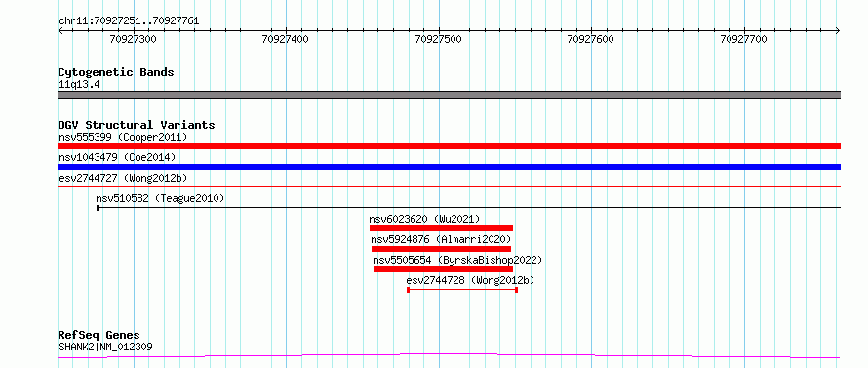Open variant nsv1043479 (Coe2014) label

click(x=117, y=157)
